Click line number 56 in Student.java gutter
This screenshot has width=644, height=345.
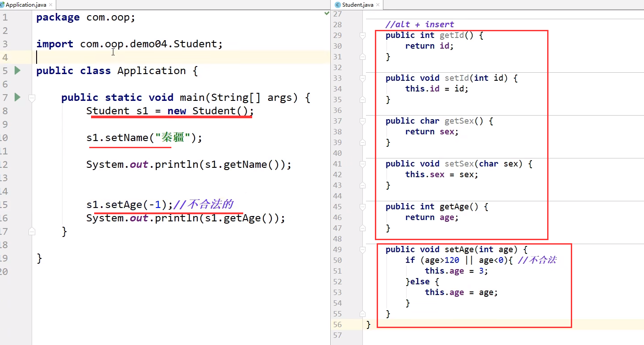337,324
